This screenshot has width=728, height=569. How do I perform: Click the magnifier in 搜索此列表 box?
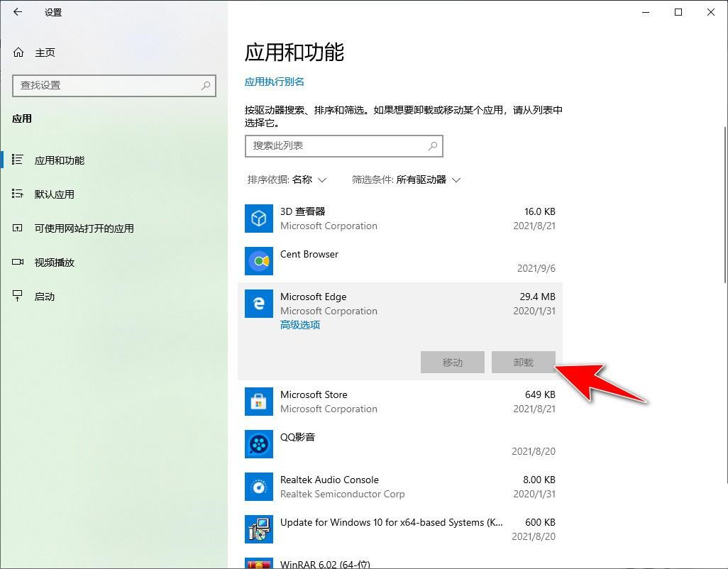[x=433, y=145]
